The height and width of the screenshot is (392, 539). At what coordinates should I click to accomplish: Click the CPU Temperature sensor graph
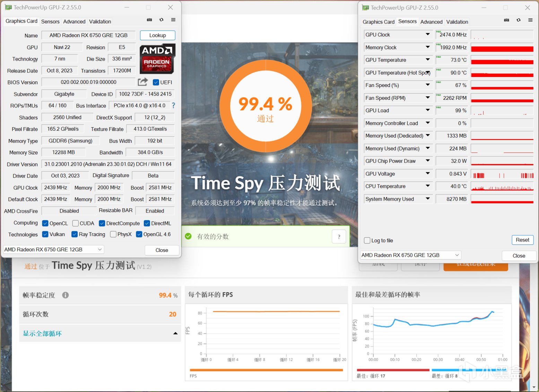point(502,186)
